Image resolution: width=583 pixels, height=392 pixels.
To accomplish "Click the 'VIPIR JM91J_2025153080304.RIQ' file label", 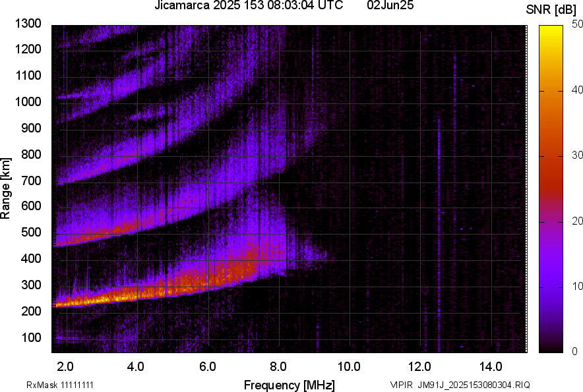I will pos(460,385).
